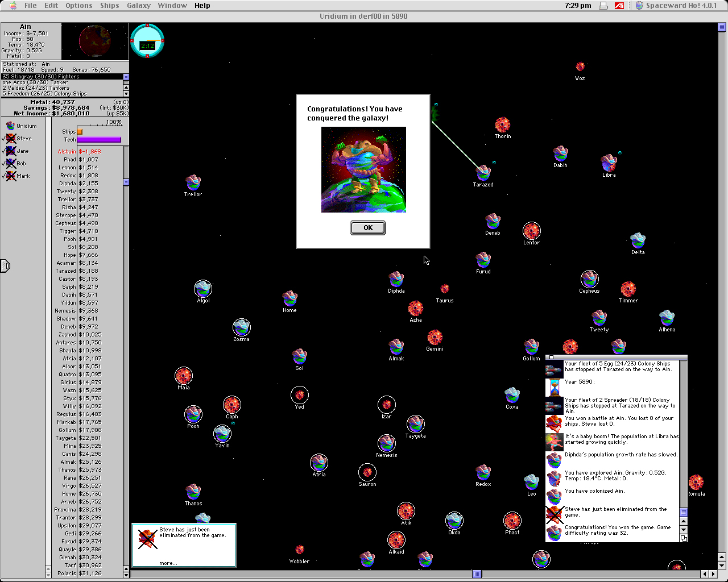Select the Alkaid planet icon
728x582 pixels.
pos(396,540)
